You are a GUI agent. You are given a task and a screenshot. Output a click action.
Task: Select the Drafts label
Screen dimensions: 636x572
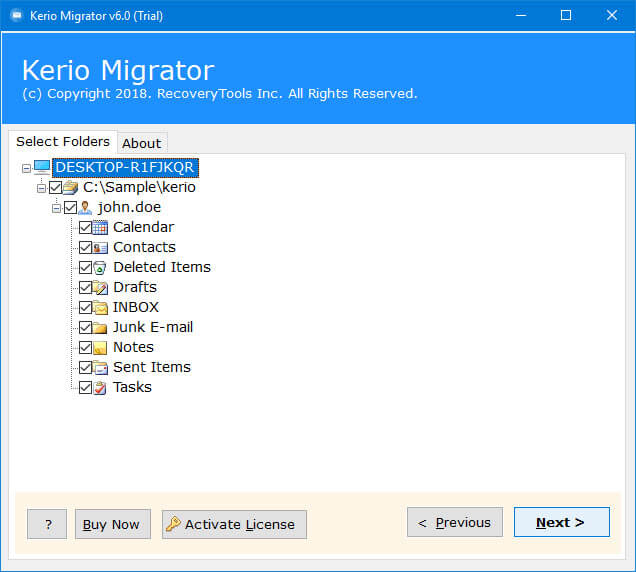point(135,287)
